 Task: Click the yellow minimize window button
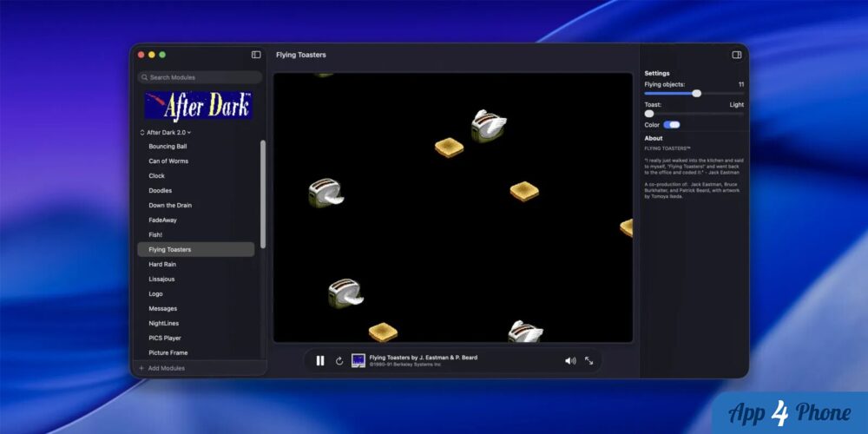coord(152,55)
